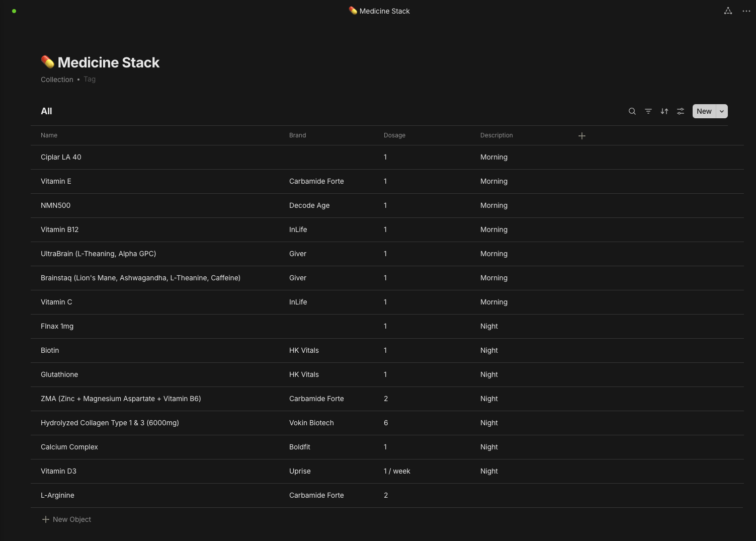Select the empty Description cell for L-Arginine
Image resolution: width=756 pixels, height=541 pixels.
523,495
